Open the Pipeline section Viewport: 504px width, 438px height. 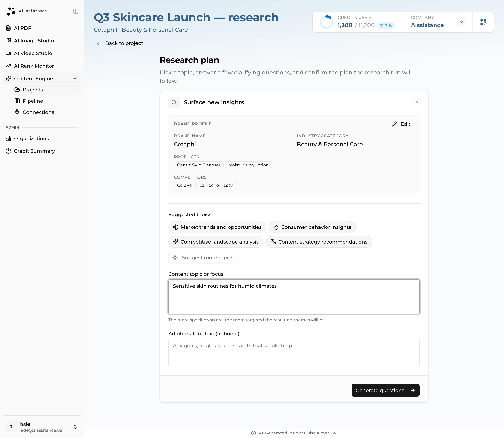pyautogui.click(x=46, y=101)
